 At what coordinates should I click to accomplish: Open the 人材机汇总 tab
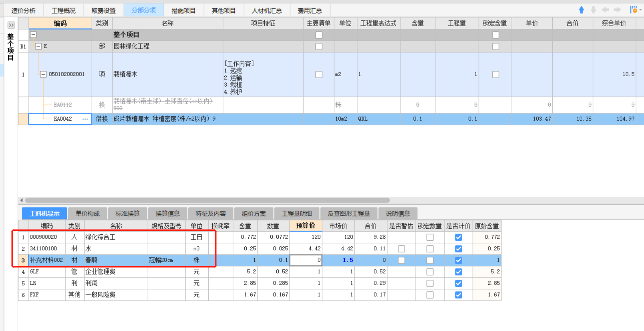pos(267,10)
